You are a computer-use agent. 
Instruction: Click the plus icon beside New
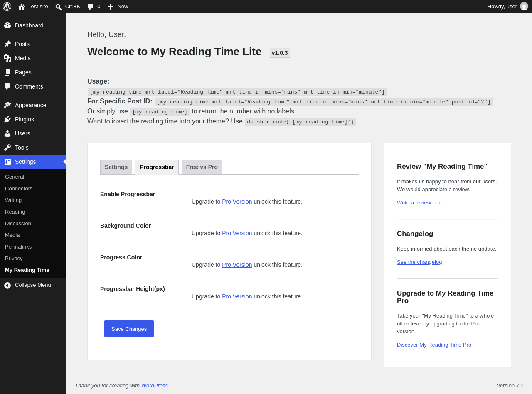[x=111, y=7]
